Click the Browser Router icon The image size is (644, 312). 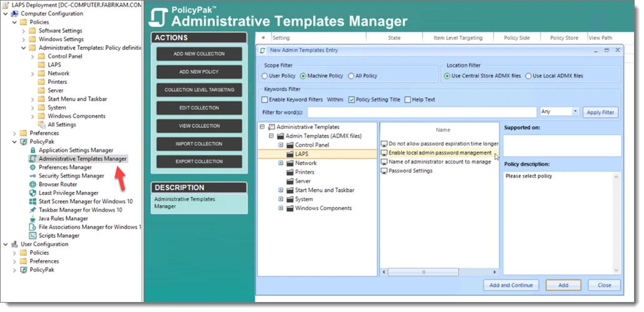[33, 184]
